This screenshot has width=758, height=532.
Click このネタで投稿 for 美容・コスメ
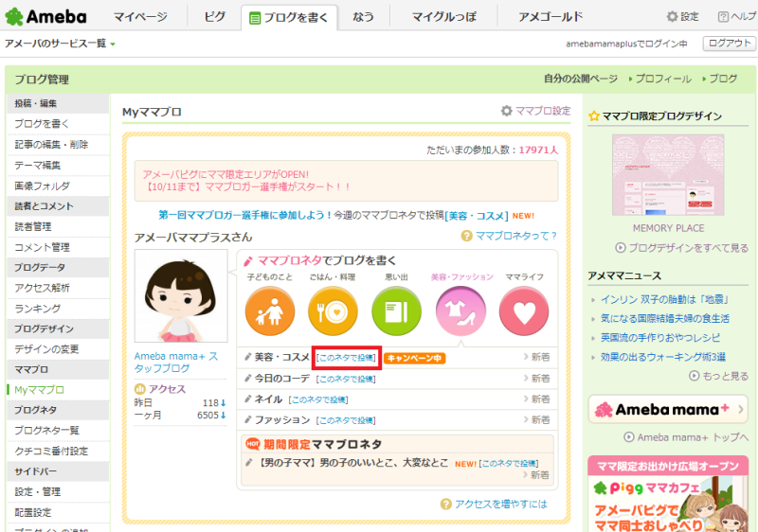[x=346, y=358]
